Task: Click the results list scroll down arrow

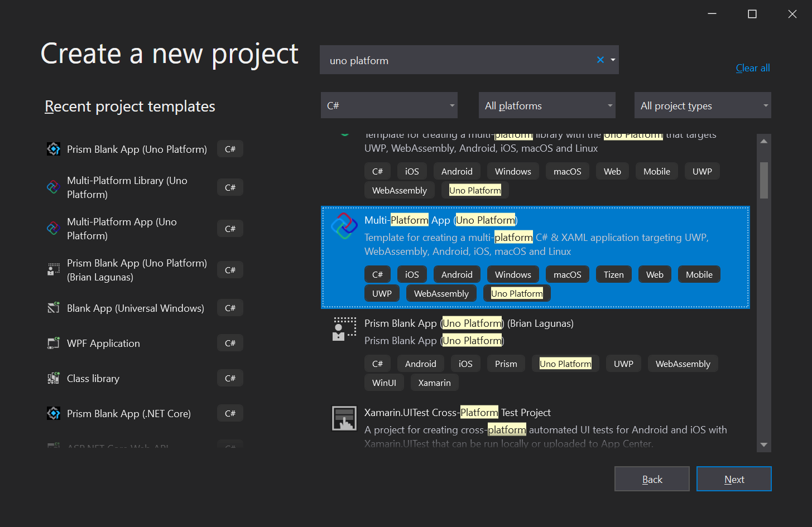Action: [764, 444]
